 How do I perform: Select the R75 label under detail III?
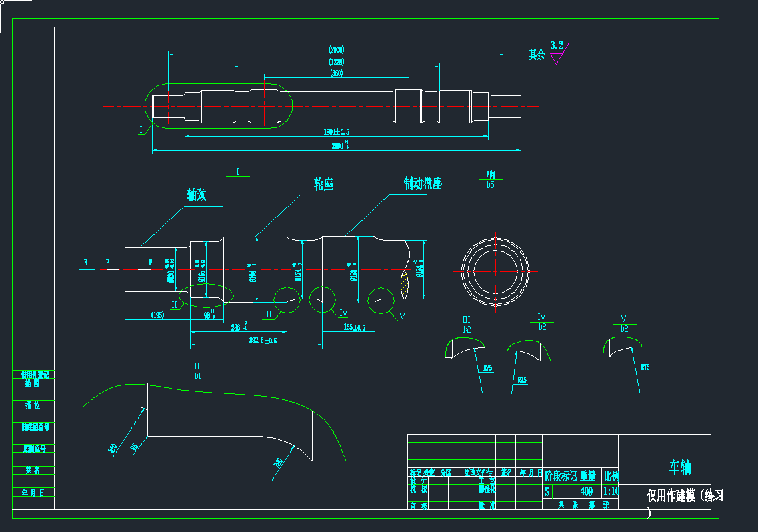click(487, 368)
